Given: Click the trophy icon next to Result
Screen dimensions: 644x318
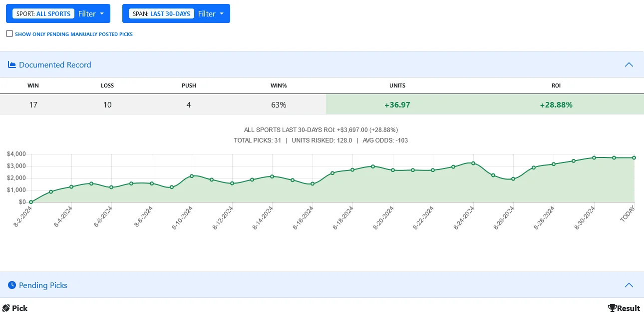Looking at the screenshot, I should pyautogui.click(x=612, y=308).
